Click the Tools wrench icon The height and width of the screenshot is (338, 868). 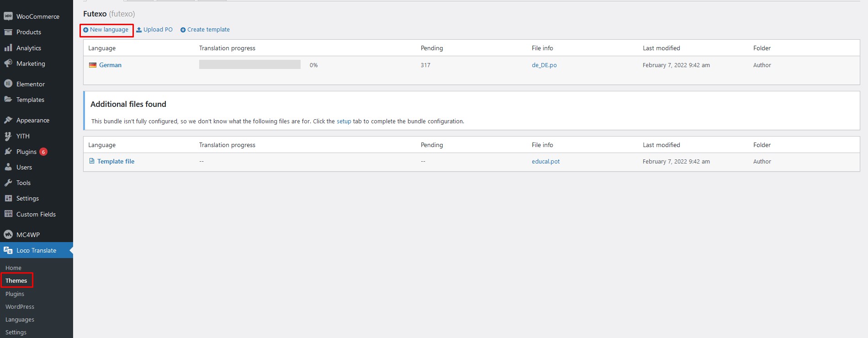(x=8, y=183)
